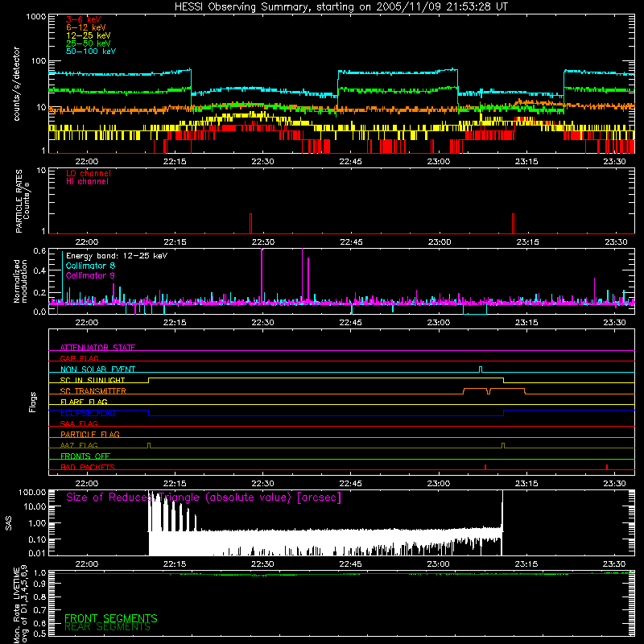Viewport: 644px width, 644px height.
Task: Click the Size of Reduced Triangle title
Action: 204,497
